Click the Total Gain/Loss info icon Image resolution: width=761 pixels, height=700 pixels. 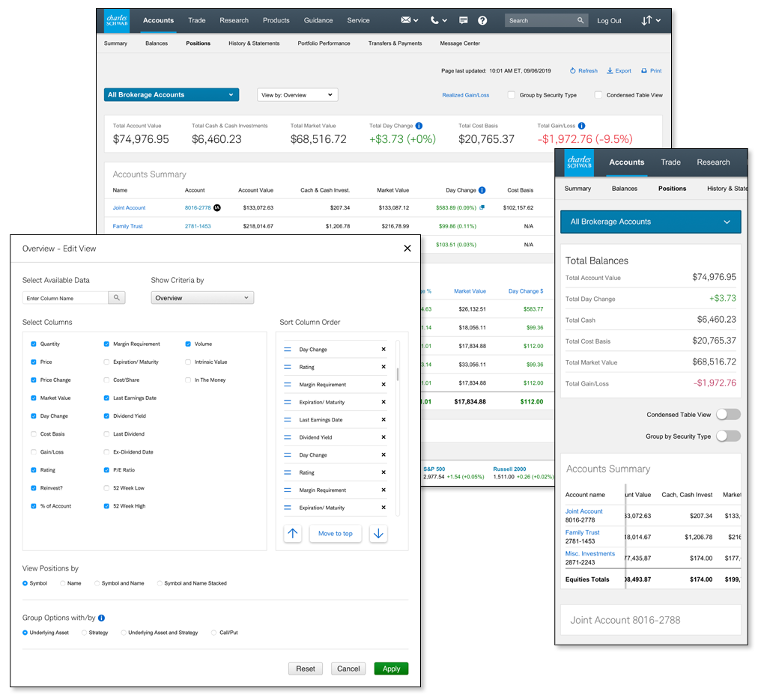tap(582, 126)
